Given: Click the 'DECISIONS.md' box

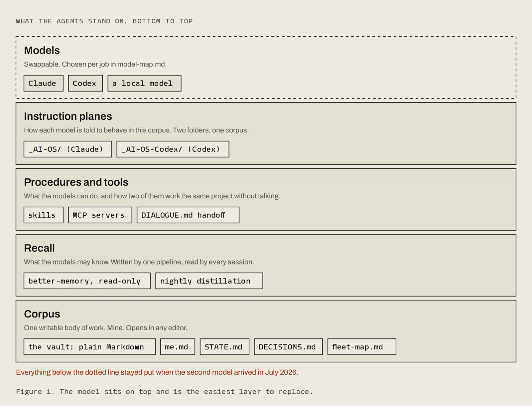Looking at the screenshot, I should pyautogui.click(x=288, y=347).
